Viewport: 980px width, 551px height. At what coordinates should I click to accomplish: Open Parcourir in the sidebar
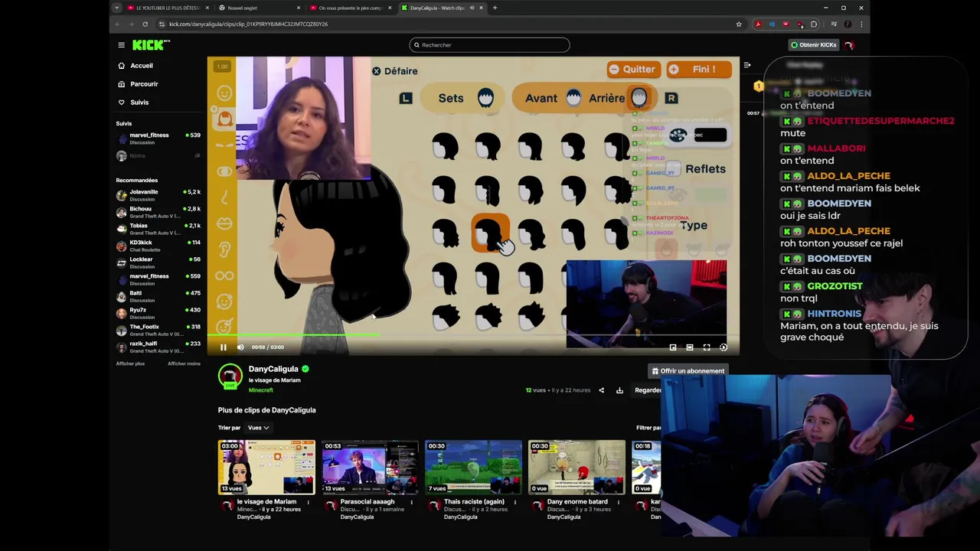pyautogui.click(x=143, y=84)
